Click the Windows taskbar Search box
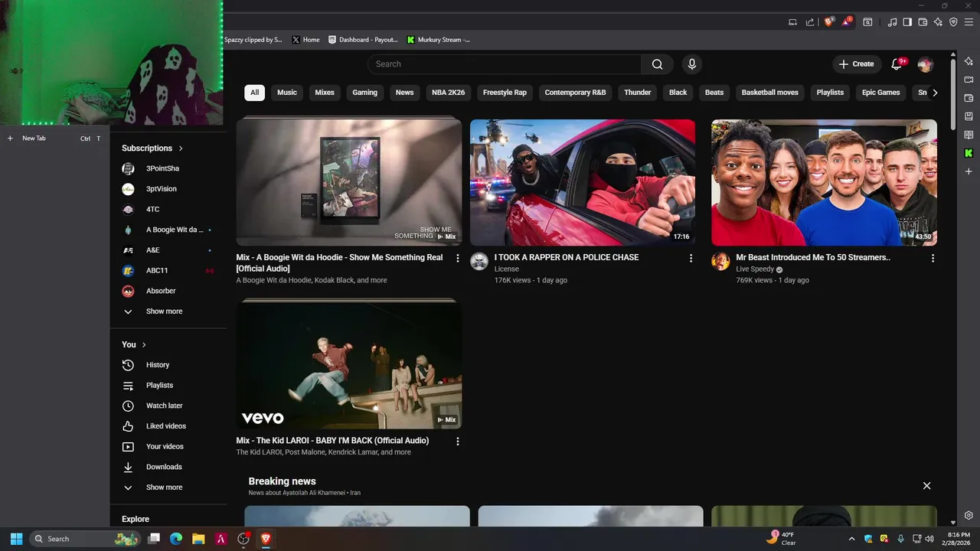The image size is (980, 551). pos(86,539)
